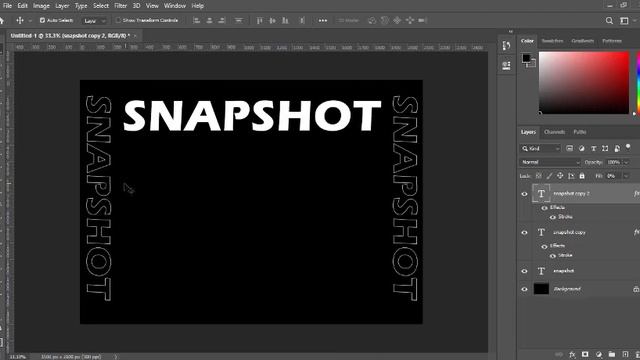Filter layers by adjustment layer icon
The width and height of the screenshot is (640, 360).
click(582, 149)
